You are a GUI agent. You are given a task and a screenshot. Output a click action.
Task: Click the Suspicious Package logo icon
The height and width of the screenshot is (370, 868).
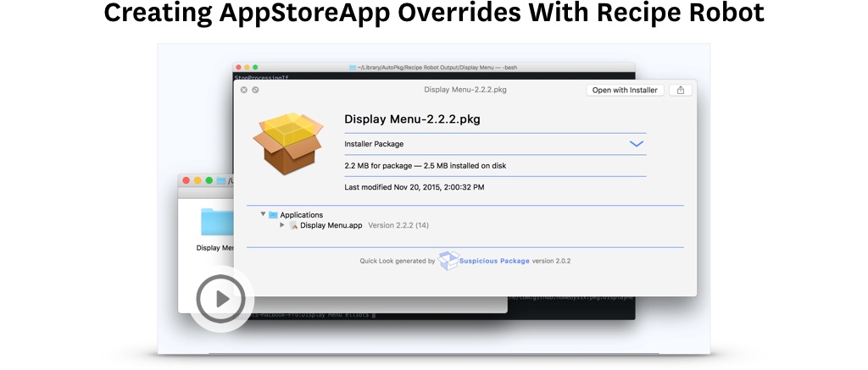[448, 261]
